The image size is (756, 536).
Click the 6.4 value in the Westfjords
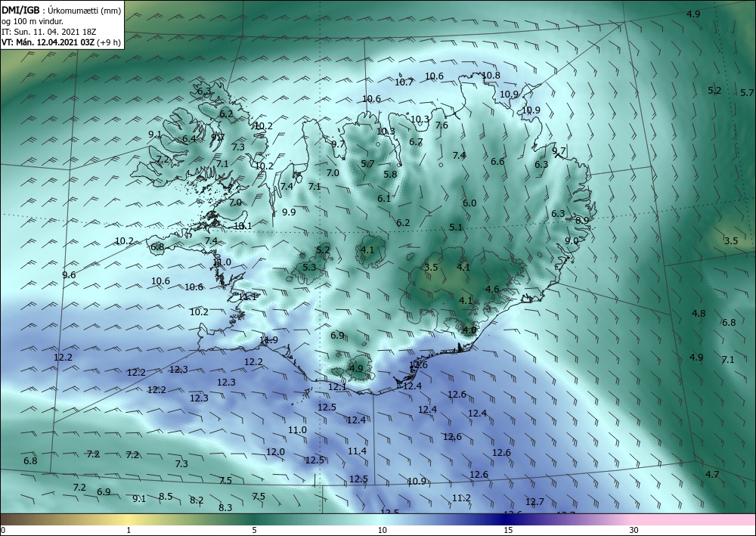click(x=189, y=139)
